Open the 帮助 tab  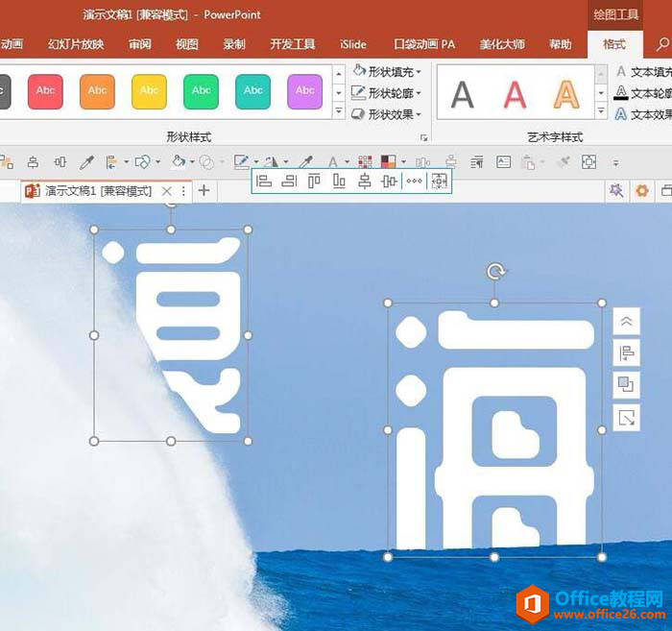click(561, 44)
